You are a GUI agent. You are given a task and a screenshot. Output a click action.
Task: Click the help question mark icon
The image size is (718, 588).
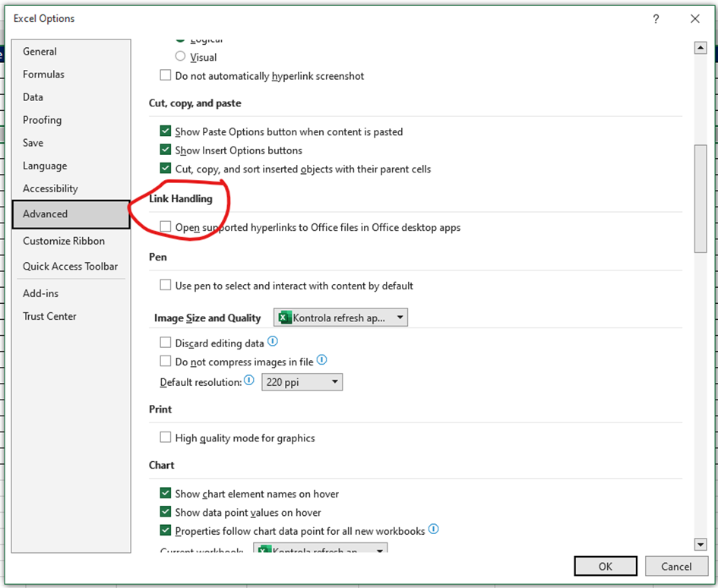click(656, 19)
